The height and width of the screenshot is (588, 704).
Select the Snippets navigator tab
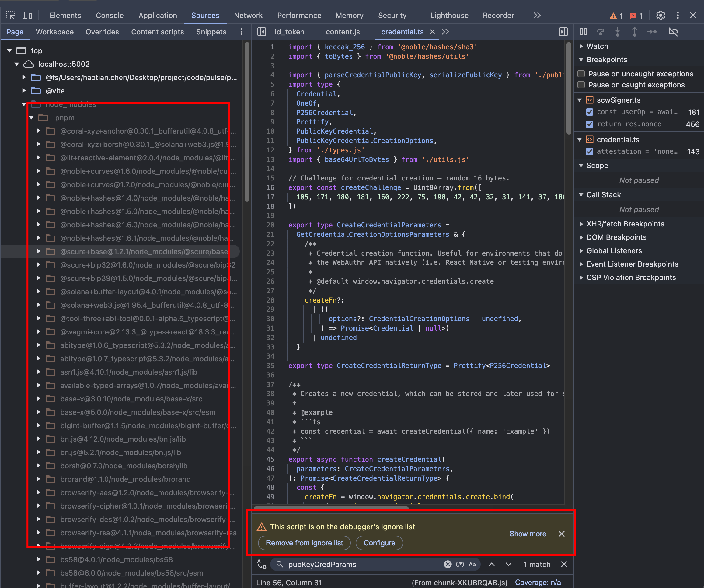(x=211, y=32)
